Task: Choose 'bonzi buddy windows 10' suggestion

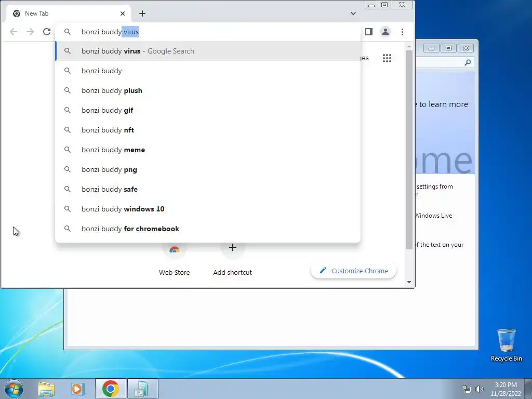Action: 208,209
